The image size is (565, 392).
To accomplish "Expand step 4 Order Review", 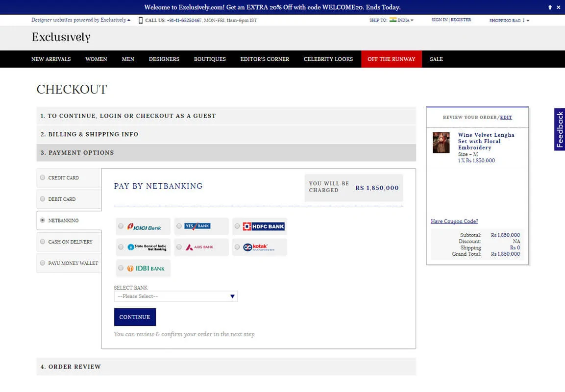I will (x=226, y=367).
